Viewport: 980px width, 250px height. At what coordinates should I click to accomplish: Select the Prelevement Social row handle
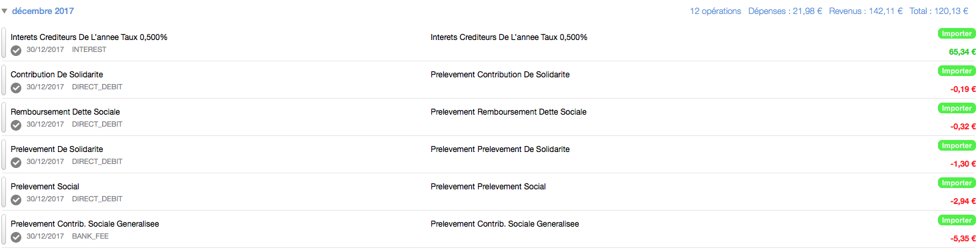click(4, 192)
